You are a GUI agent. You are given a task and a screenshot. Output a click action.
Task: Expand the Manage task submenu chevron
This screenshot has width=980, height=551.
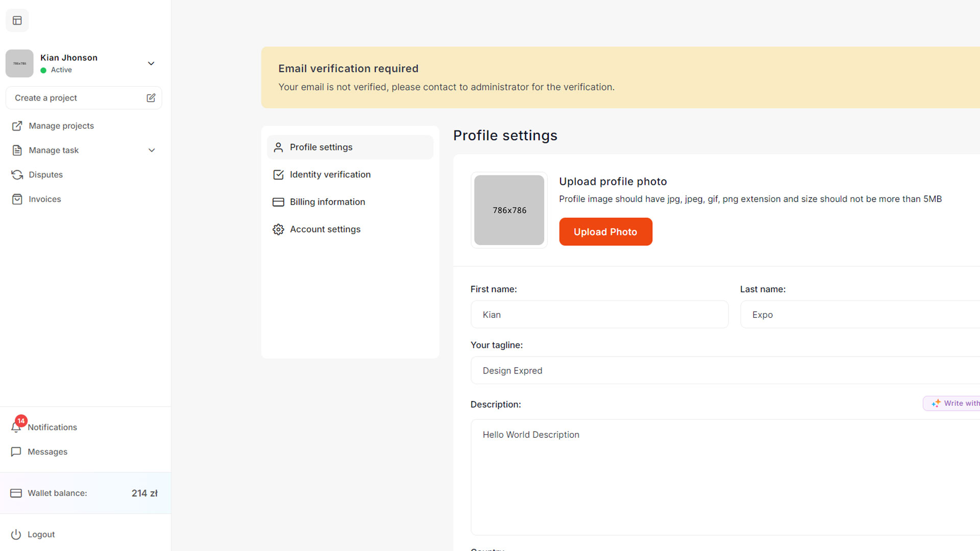152,151
